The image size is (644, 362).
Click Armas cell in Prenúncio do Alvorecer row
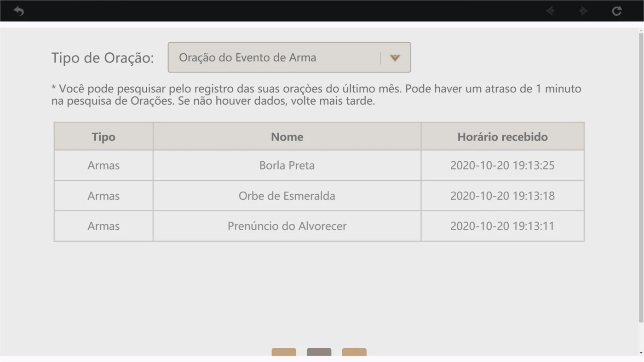click(103, 226)
